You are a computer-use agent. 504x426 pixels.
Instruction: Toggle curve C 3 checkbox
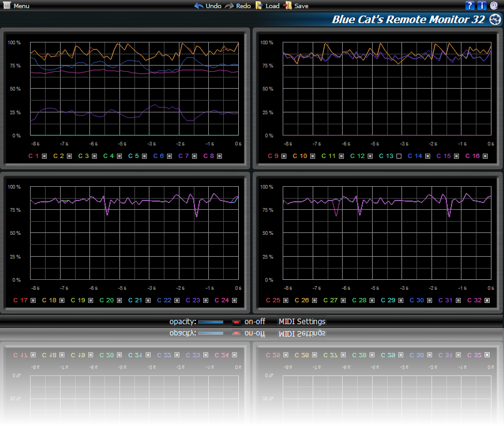pyautogui.click(x=94, y=156)
